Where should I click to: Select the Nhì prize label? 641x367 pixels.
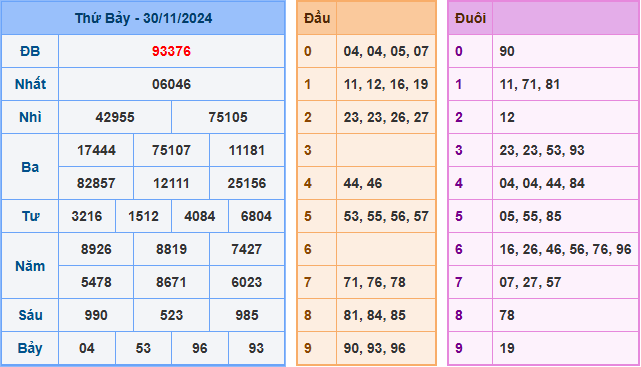pyautogui.click(x=30, y=117)
